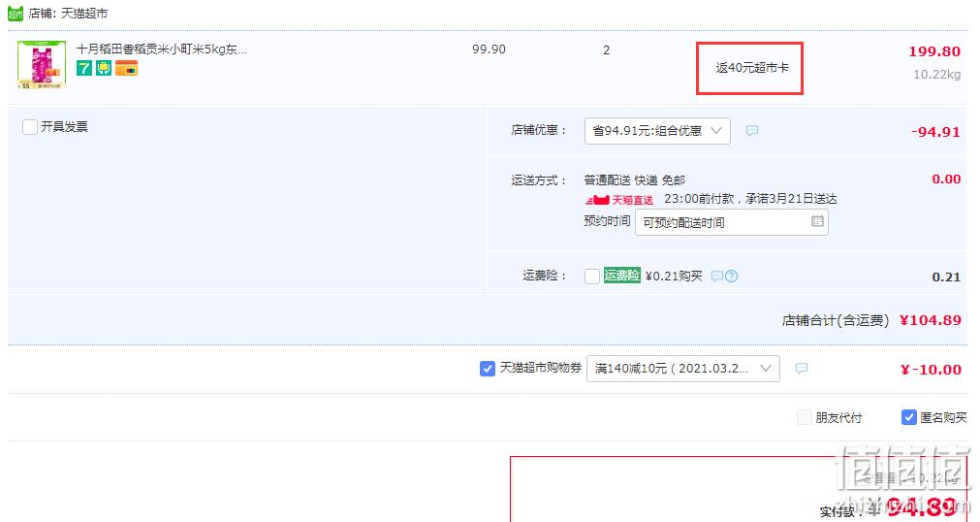Click the green shield guarantee badge icon
The width and height of the screenshot is (980, 522).
point(104,68)
